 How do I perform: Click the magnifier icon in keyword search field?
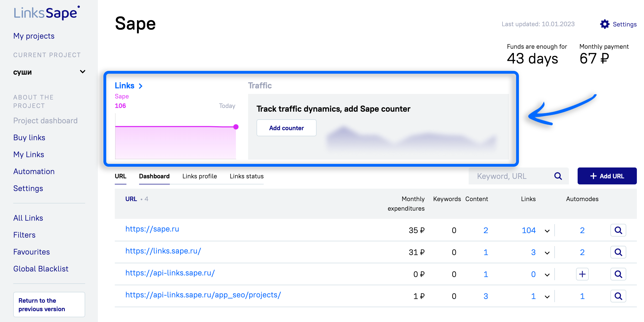click(x=558, y=176)
